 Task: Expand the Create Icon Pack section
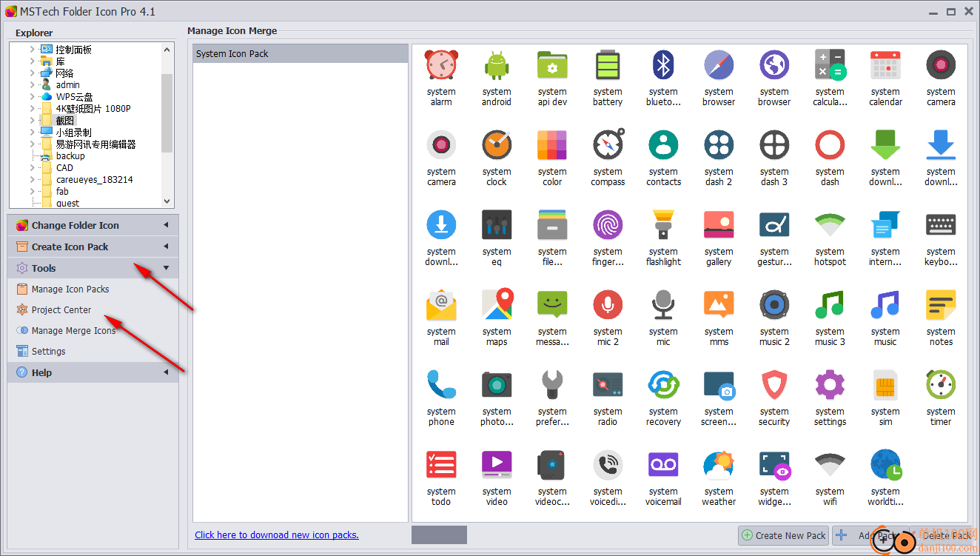pos(93,247)
